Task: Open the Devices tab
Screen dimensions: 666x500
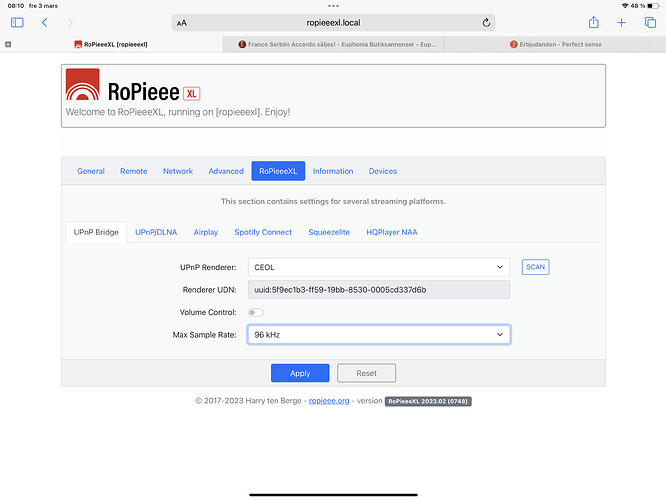Action: (383, 171)
